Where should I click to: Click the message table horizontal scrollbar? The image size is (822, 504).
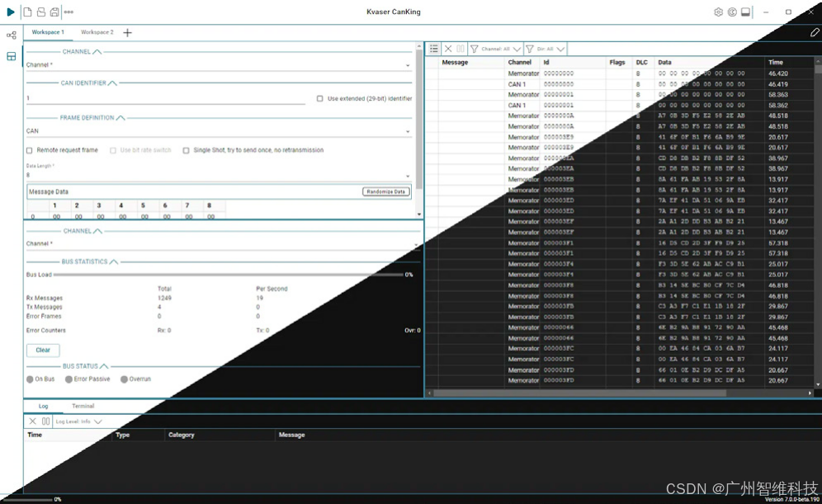tap(579, 393)
